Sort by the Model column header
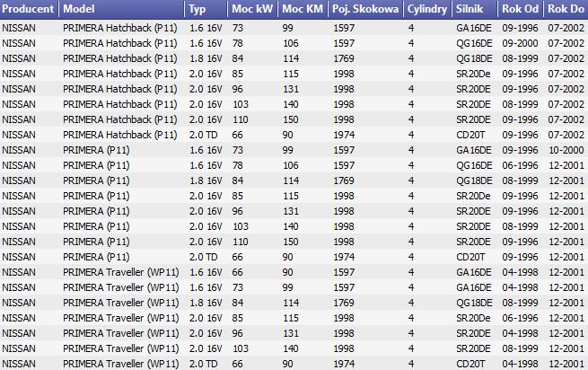 click(122, 9)
